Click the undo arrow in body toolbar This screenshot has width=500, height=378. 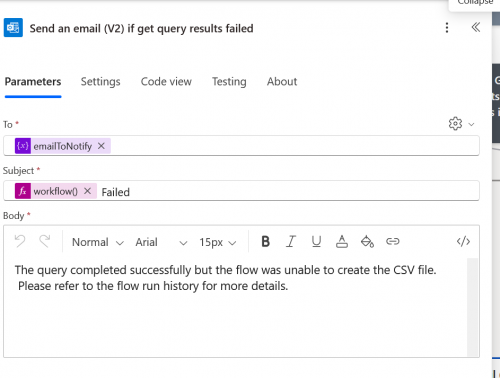coord(20,241)
